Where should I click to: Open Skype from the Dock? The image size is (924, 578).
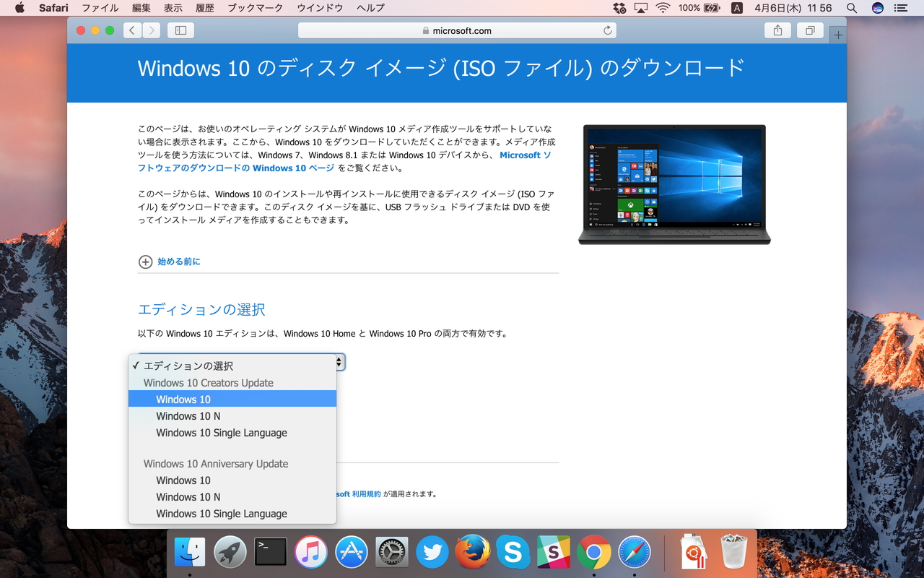tap(513, 553)
